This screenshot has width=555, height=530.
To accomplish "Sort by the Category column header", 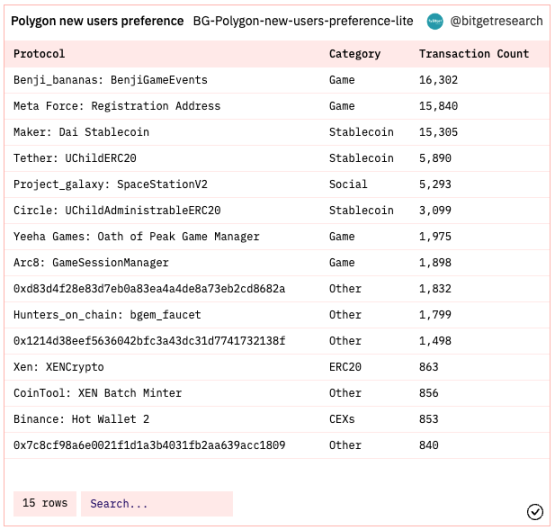I will (355, 54).
